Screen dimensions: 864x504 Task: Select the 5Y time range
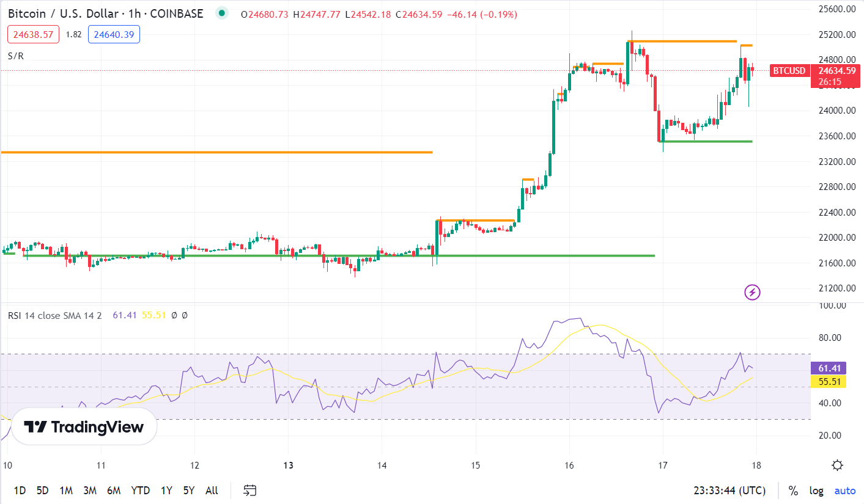[x=188, y=491]
